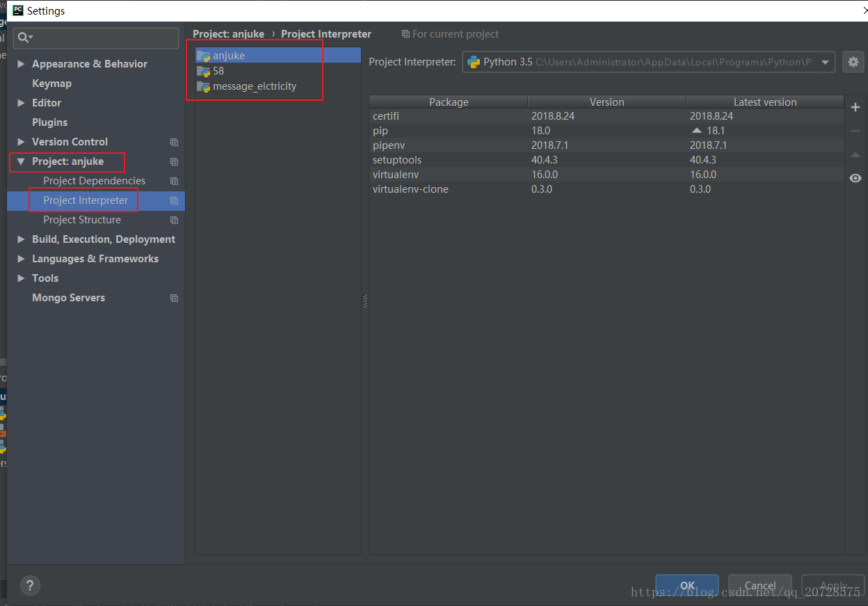Open the Plugins settings page
This screenshot has width=868, height=606.
tap(49, 122)
